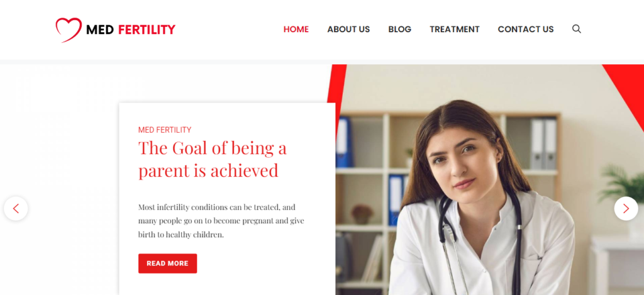Click the search magnifier icon
Image resolution: width=644 pixels, height=295 pixels.
[577, 29]
